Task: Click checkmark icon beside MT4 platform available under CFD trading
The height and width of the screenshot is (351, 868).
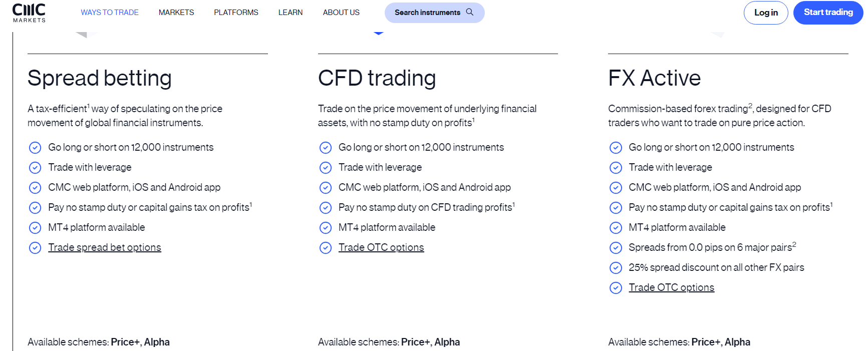Action: pyautogui.click(x=326, y=228)
